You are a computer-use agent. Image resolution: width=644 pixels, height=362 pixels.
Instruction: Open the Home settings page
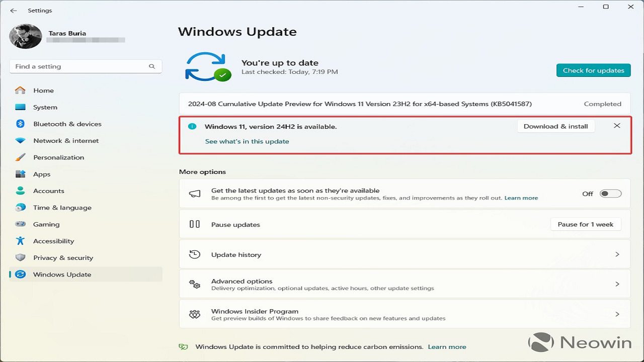click(86, 90)
